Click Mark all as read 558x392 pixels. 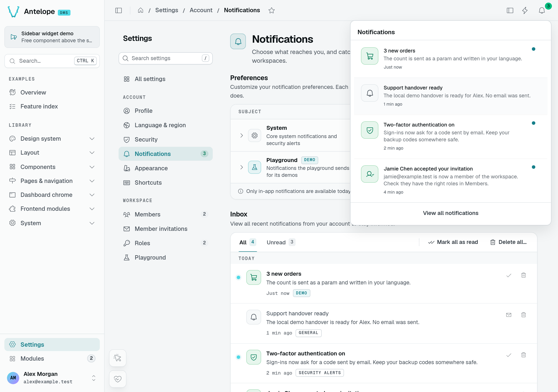(x=453, y=242)
